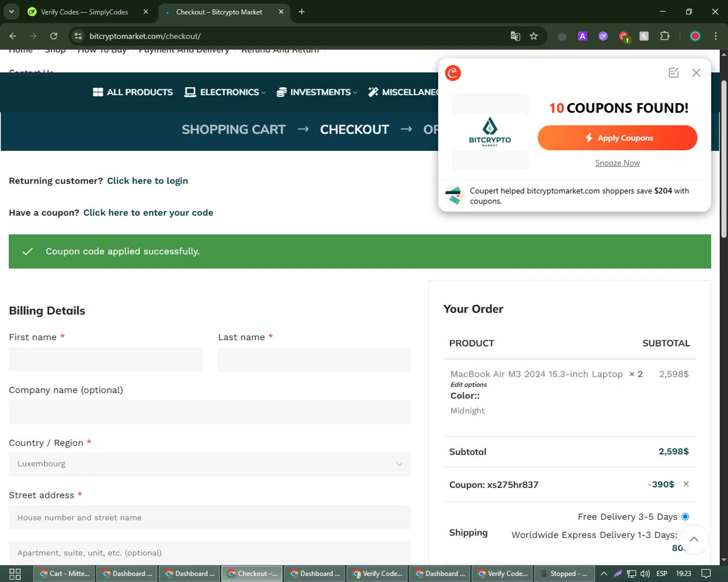
Task: Focus the First name field
Action: [x=105, y=359]
